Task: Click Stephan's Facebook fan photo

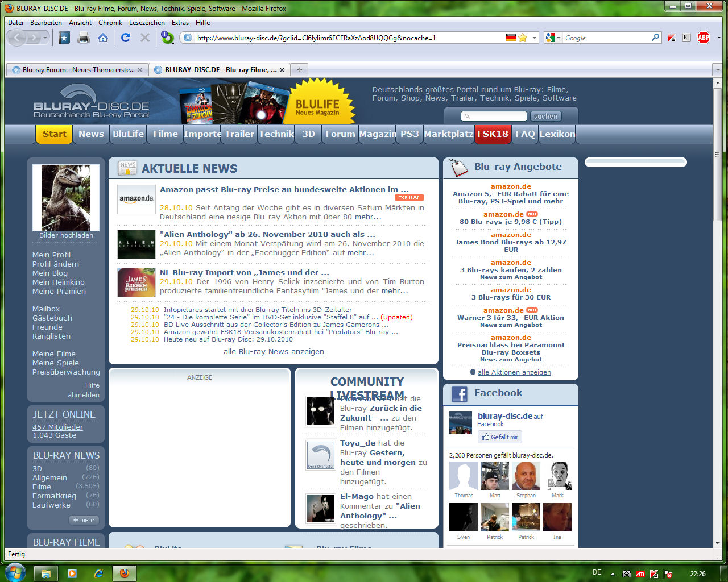Action: click(x=526, y=476)
